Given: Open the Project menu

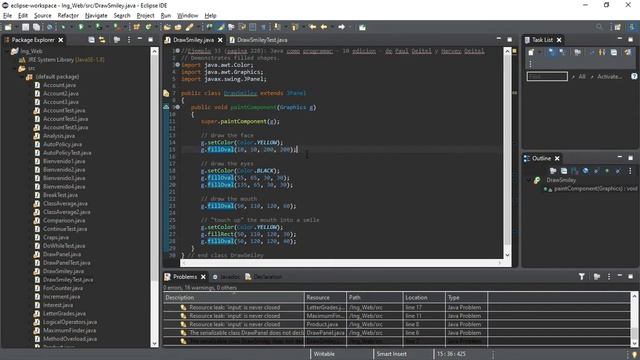Looking at the screenshot, I should [145, 16].
